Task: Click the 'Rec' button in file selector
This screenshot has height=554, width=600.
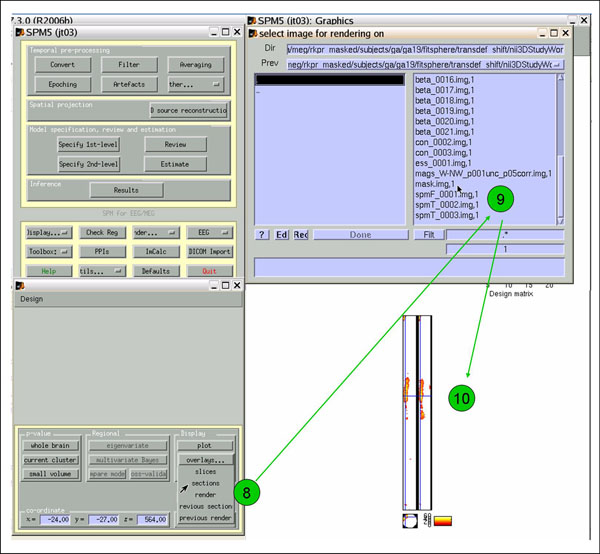Action: tap(301, 234)
